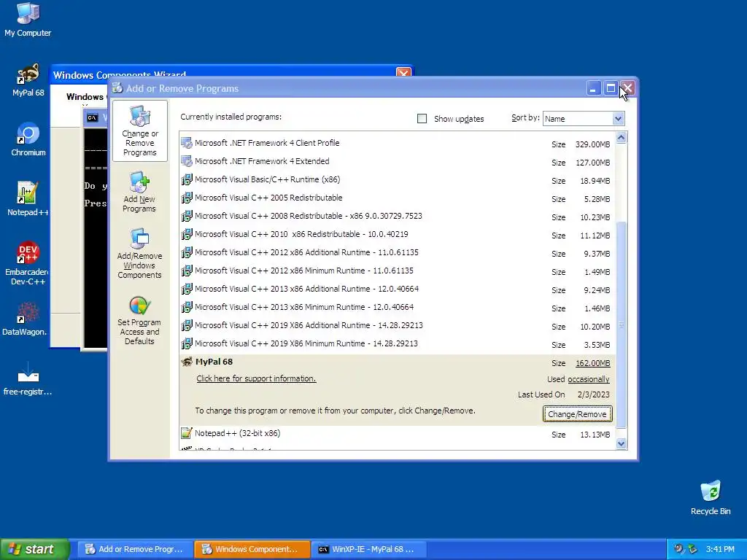Select Visual C++ 2012 Additional Runtime 11.0.61135

[x=398, y=253]
